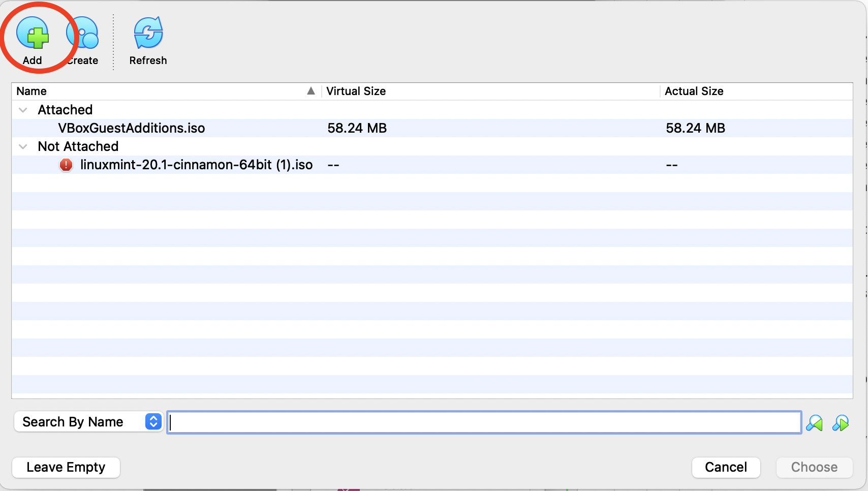Click the search backward magnifier icon
Viewport: 868px width, 491px height.
[815, 422]
